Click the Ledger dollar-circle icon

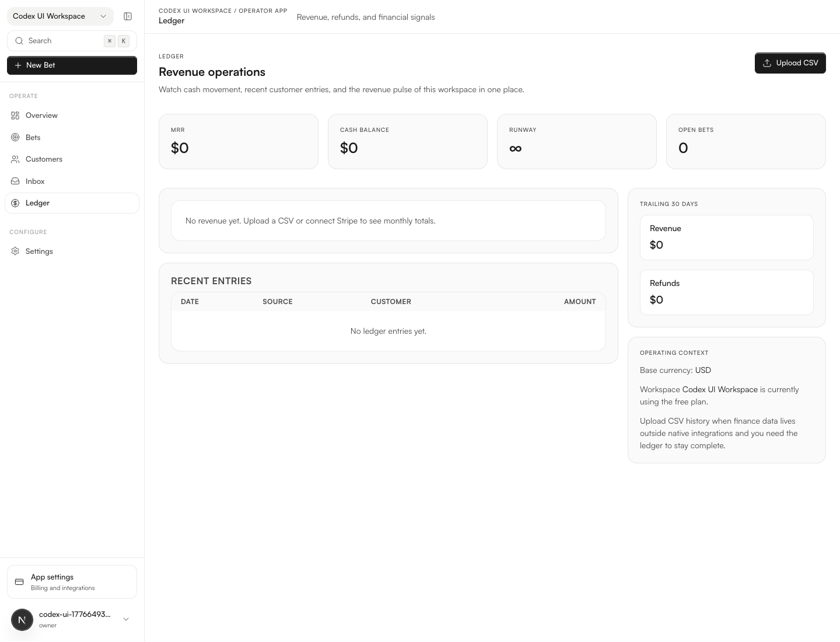[x=15, y=203]
